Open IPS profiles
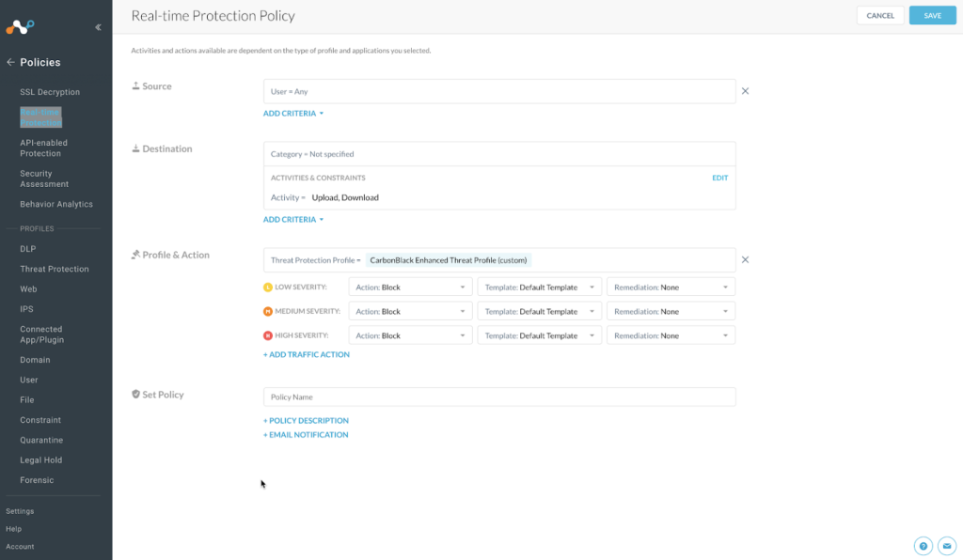 coord(26,309)
